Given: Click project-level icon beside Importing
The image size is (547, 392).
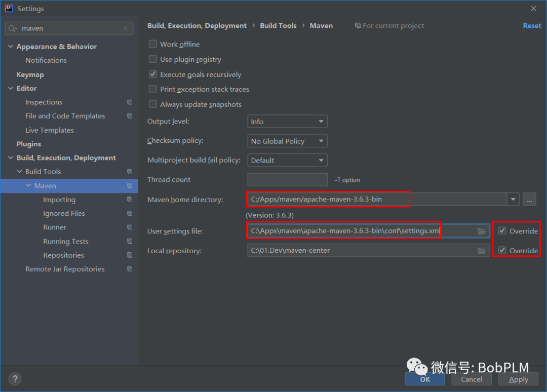Looking at the screenshot, I should pos(130,200).
